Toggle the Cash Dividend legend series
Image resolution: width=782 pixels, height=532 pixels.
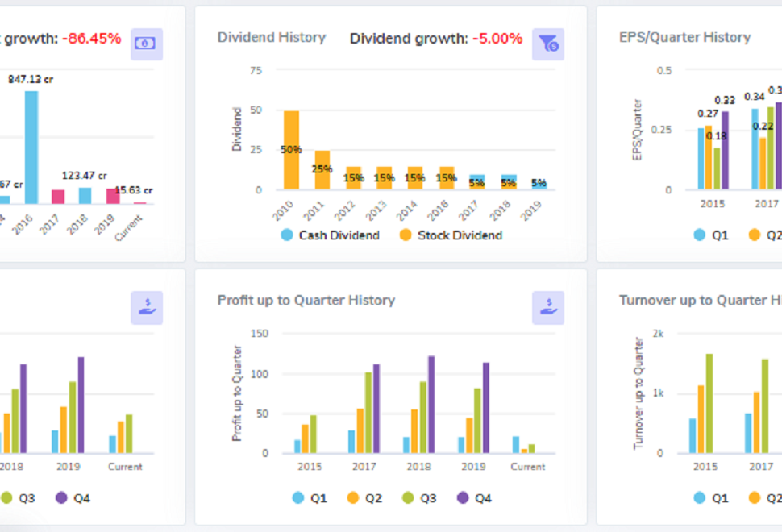tap(330, 235)
